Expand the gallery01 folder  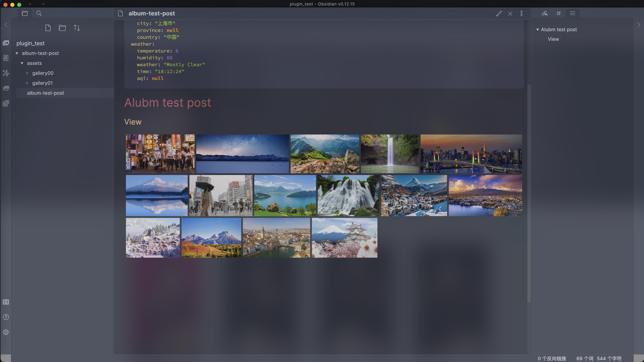tap(27, 83)
